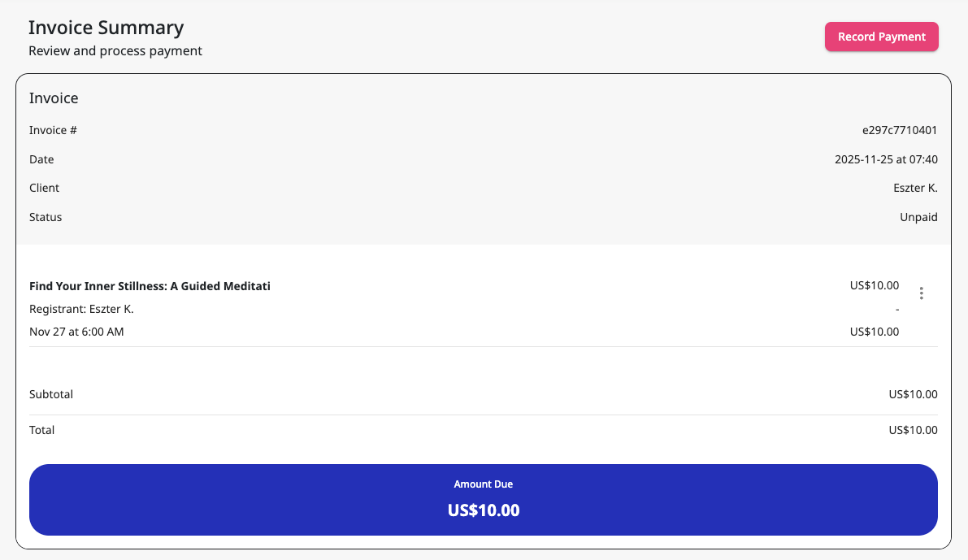Viewport: 968px width, 560px height.
Task: Click the Invoice Summary page heading
Action: [106, 27]
